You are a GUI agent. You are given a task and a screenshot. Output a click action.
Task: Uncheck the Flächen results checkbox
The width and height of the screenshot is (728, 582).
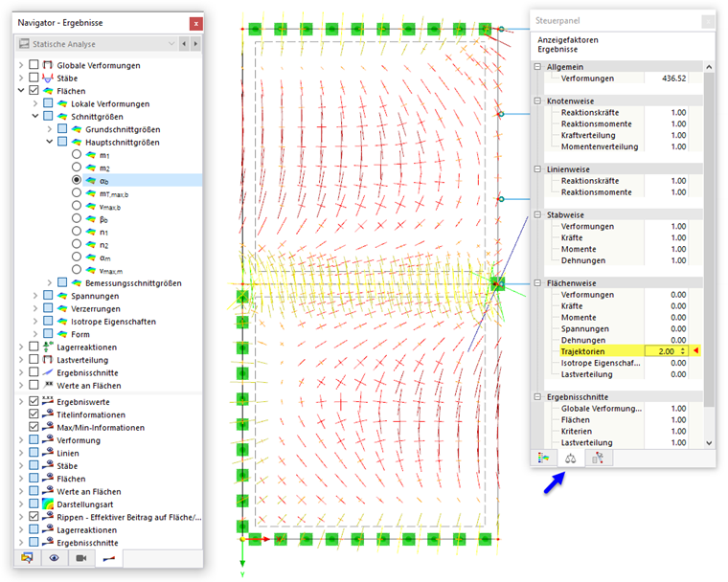[x=34, y=90]
